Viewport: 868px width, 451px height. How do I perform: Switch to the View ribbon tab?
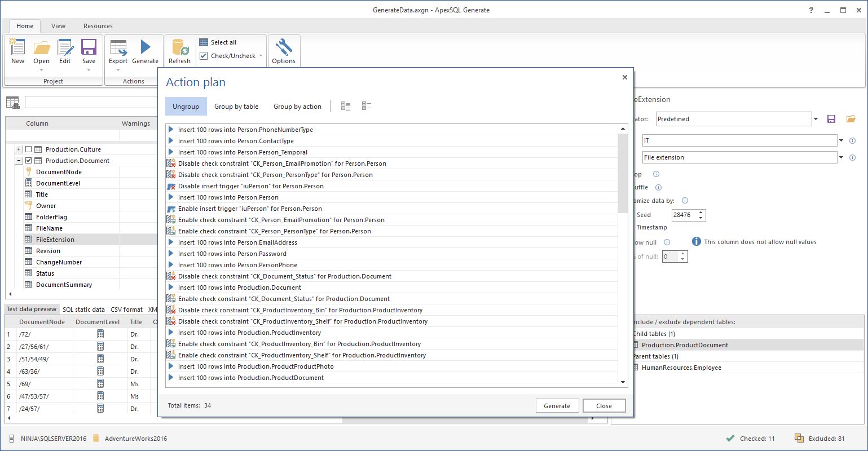pos(58,26)
